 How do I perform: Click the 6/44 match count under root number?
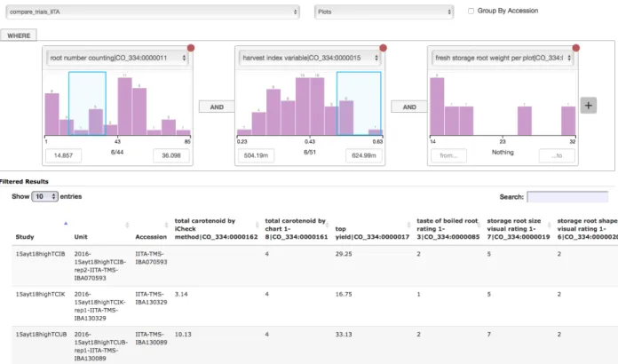coord(117,152)
